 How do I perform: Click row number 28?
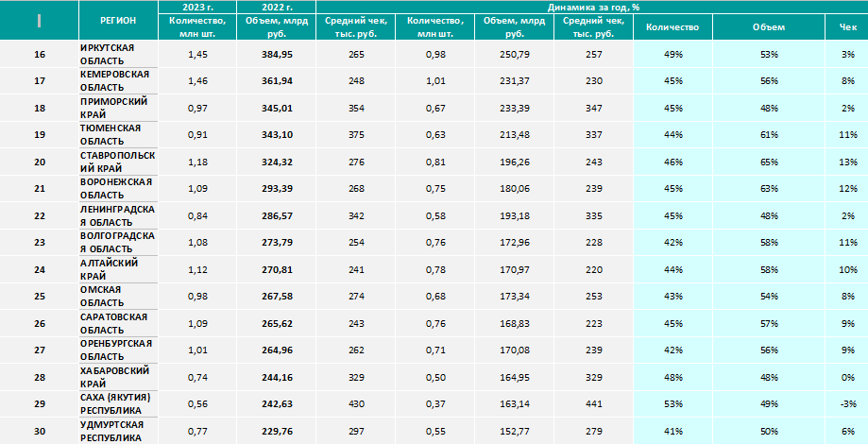pos(40,377)
